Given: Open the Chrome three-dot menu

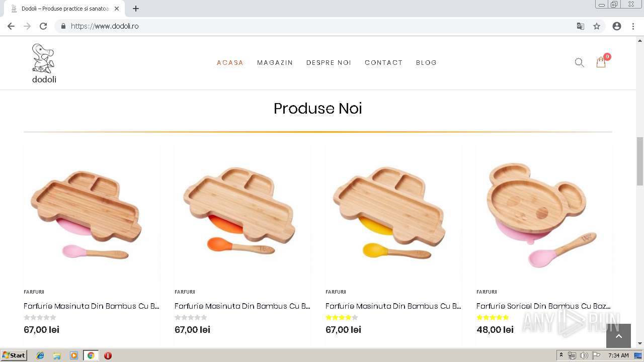Looking at the screenshot, I should point(633,26).
